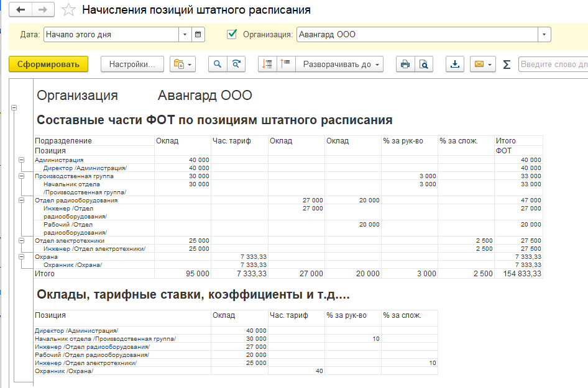Viewport: 588px width, 388px height.
Task: Open the Организация dropdown list
Action: click(544, 35)
